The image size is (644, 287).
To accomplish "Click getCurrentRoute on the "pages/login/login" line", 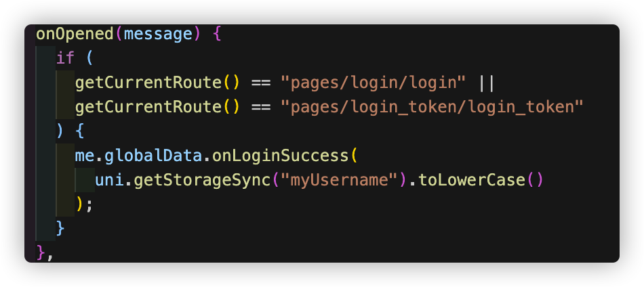I will coord(148,83).
